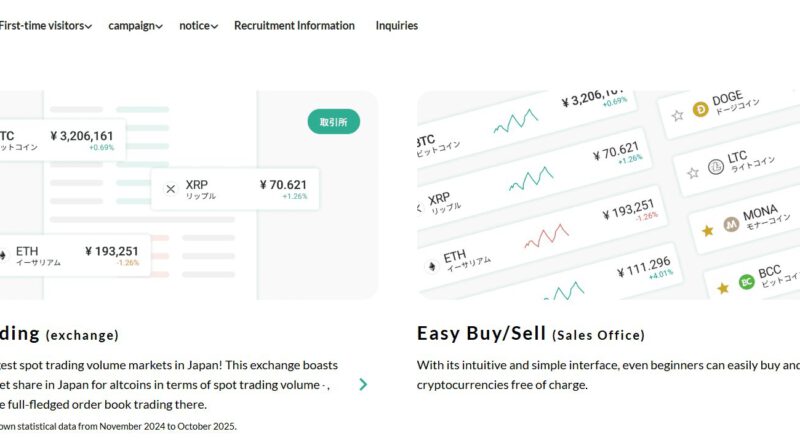Toggle the favorite star for DOGE

(677, 115)
